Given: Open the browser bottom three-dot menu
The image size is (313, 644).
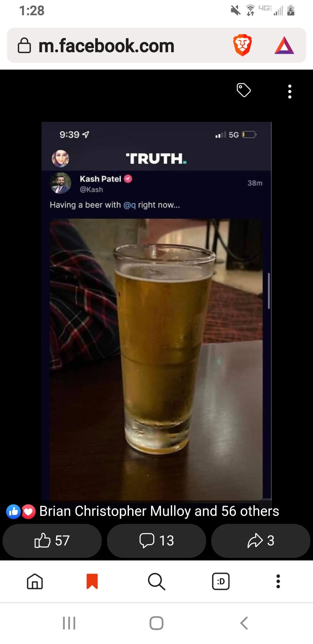Looking at the screenshot, I should pos(278,581).
